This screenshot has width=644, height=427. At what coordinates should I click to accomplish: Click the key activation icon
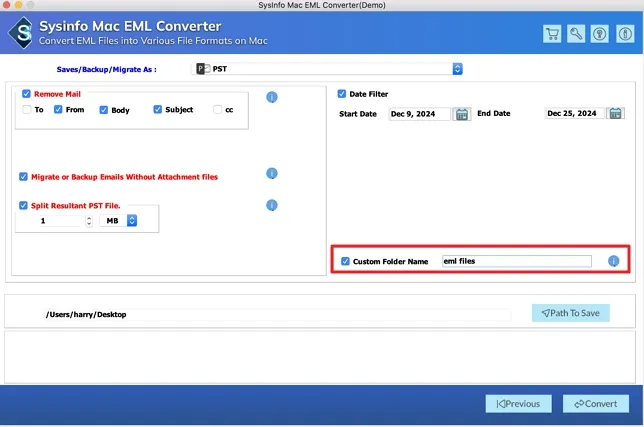576,34
